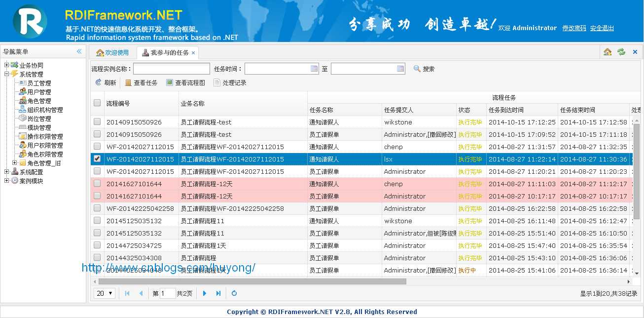Click the 刷新 toolbar button
The height and width of the screenshot is (318, 644).
[x=106, y=82]
